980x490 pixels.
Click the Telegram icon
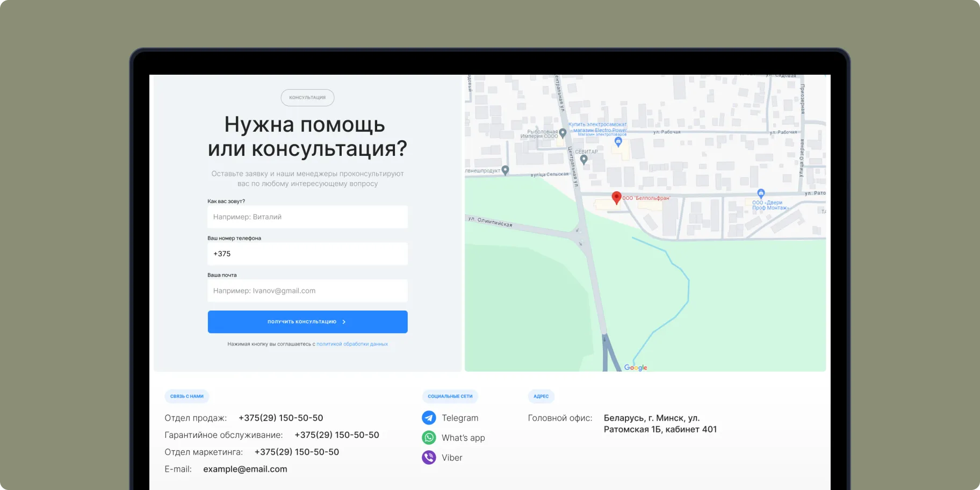tap(429, 417)
